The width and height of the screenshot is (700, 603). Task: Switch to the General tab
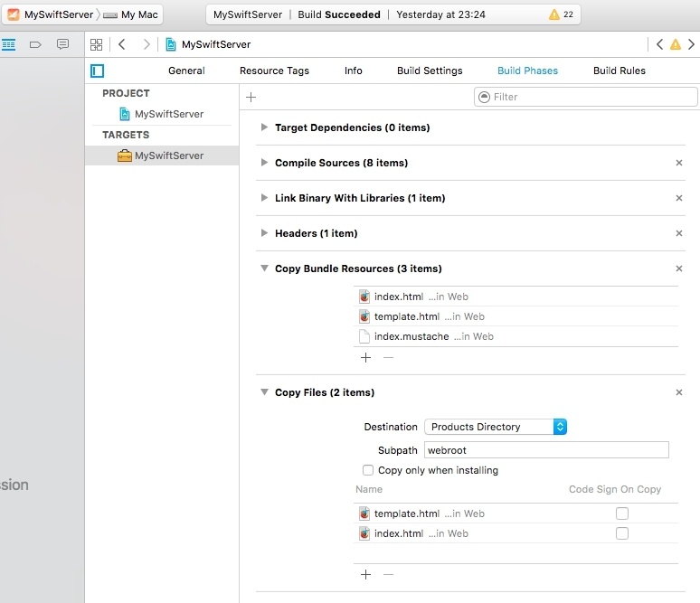(186, 71)
